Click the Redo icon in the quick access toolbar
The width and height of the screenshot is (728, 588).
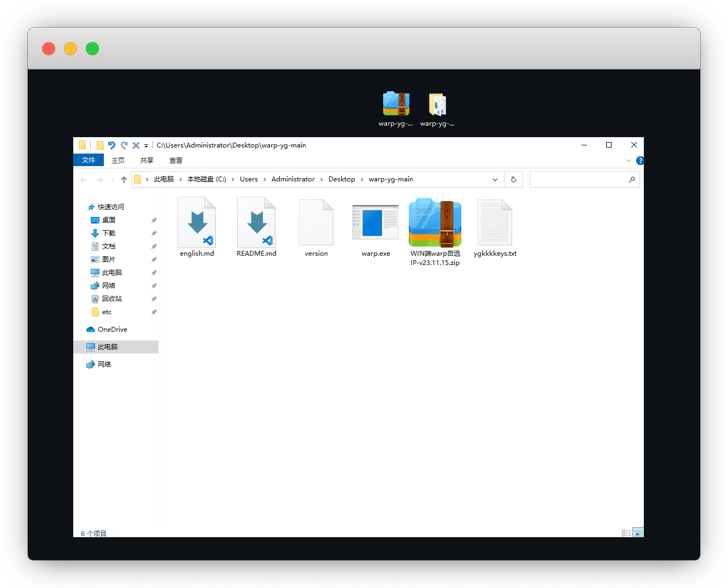[124, 145]
